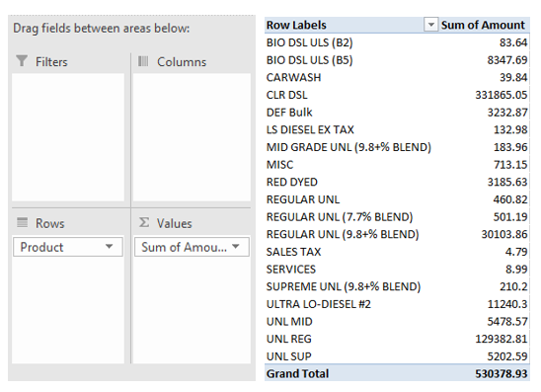Select the Sum of Amou... field in Values

pyautogui.click(x=192, y=247)
